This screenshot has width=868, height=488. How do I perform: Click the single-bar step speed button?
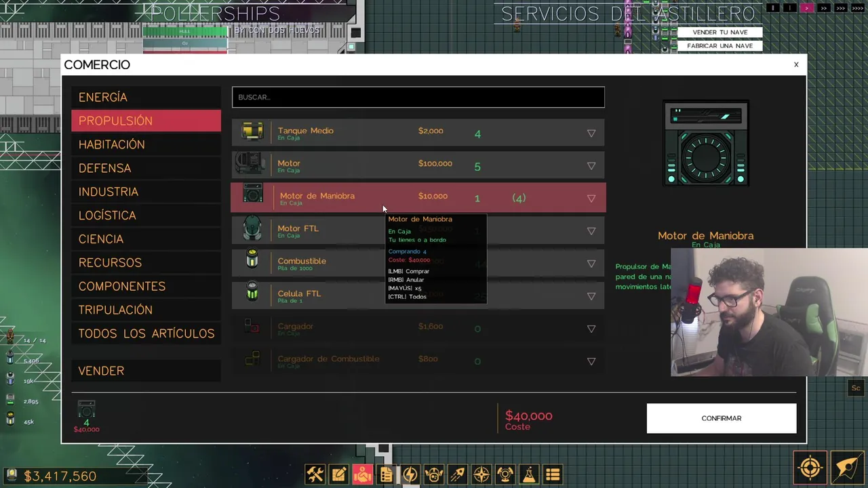click(789, 8)
